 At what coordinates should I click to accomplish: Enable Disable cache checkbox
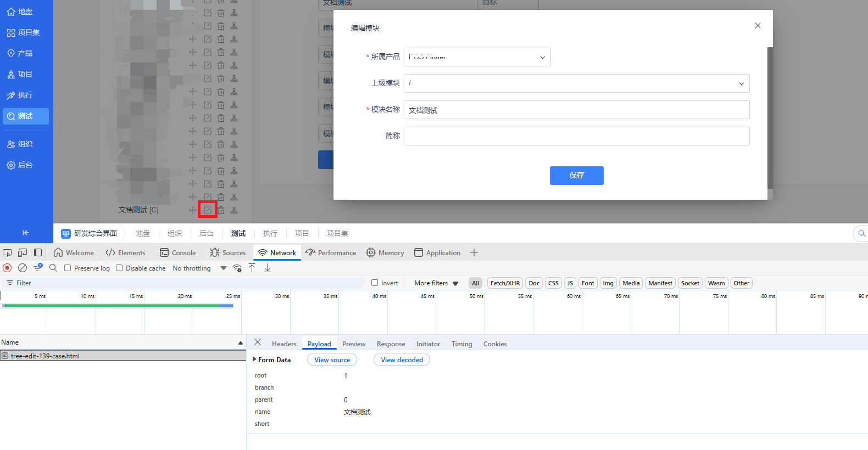click(119, 268)
